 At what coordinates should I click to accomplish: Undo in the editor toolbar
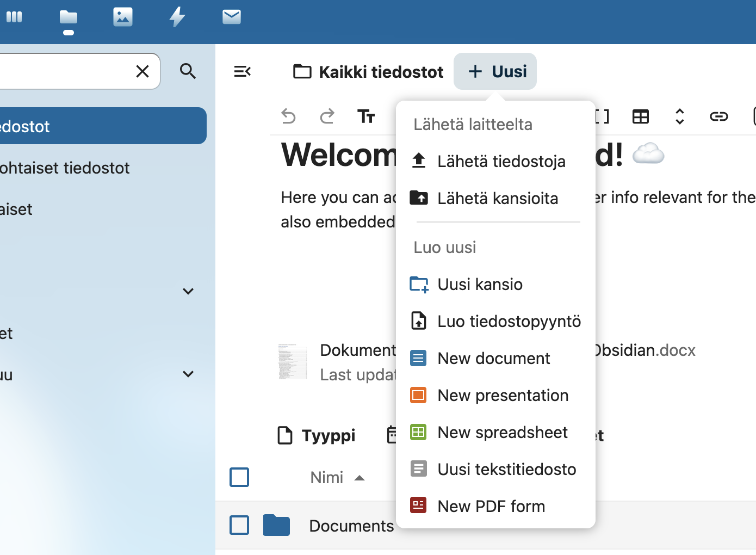pos(288,116)
